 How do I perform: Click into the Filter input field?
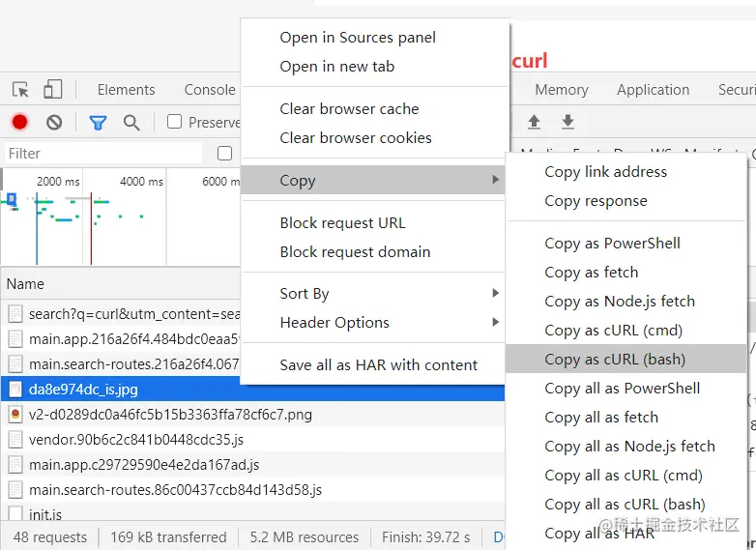point(103,154)
